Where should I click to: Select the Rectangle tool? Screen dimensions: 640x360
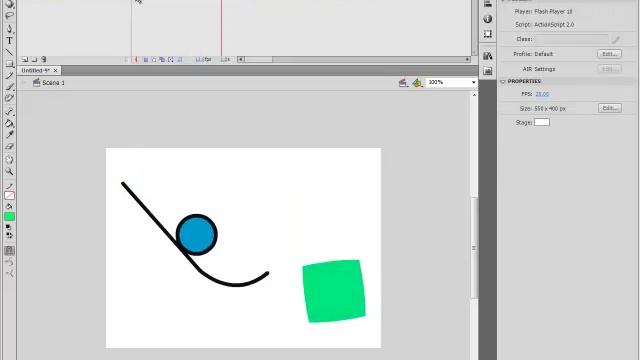click(x=9, y=64)
